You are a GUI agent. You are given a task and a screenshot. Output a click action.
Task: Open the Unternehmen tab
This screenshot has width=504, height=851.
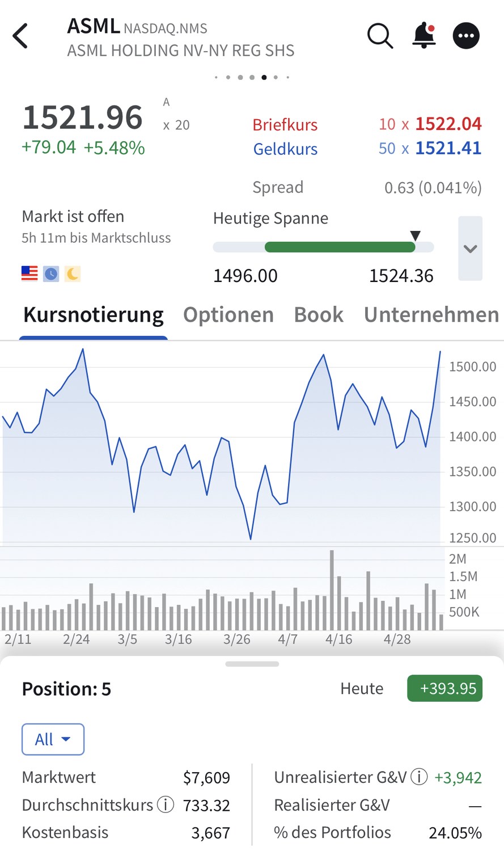coord(431,314)
